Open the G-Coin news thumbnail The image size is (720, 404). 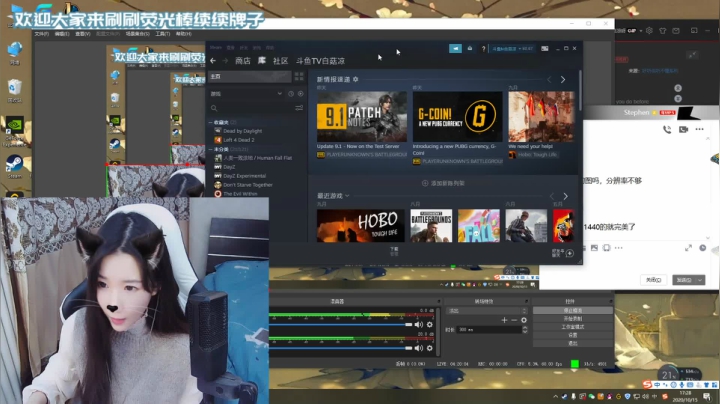click(457, 117)
